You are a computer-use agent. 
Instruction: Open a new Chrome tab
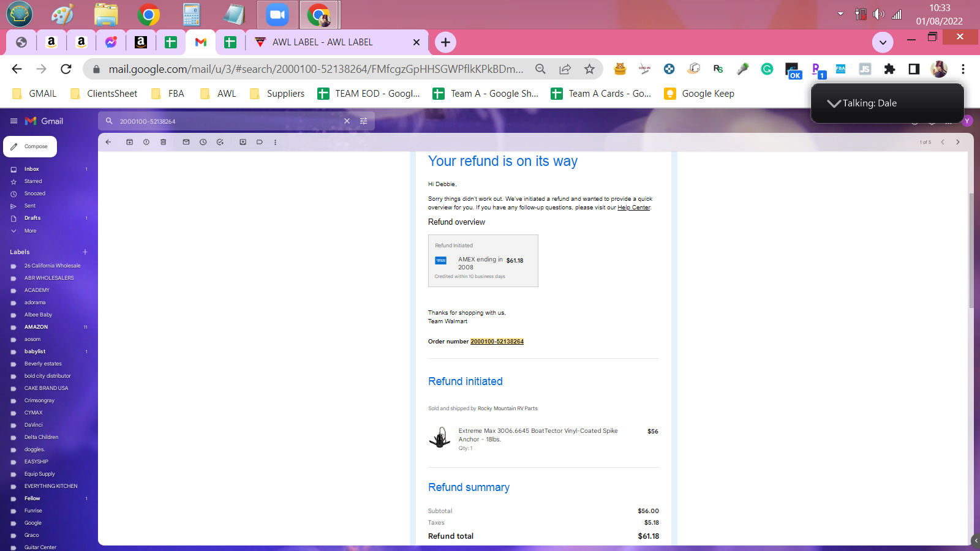[445, 42]
